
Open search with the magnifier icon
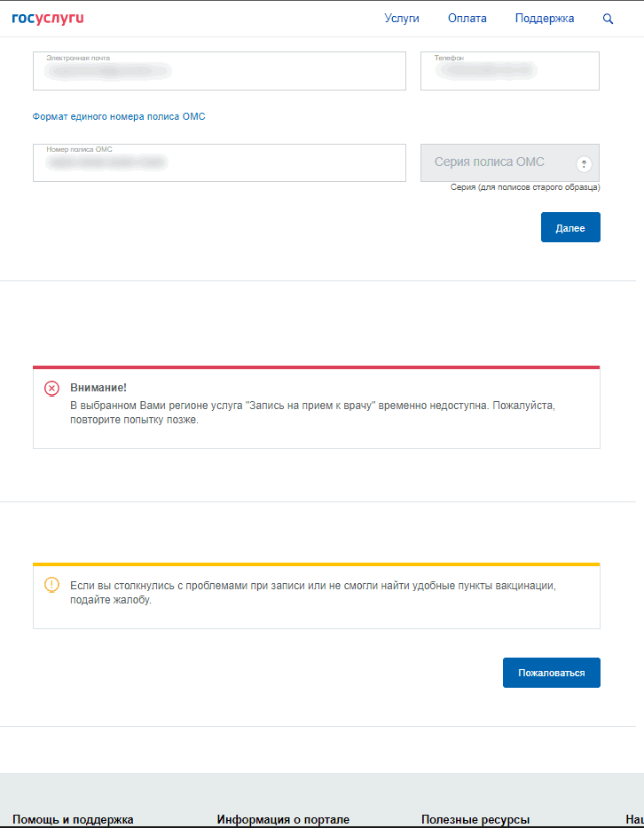608,19
